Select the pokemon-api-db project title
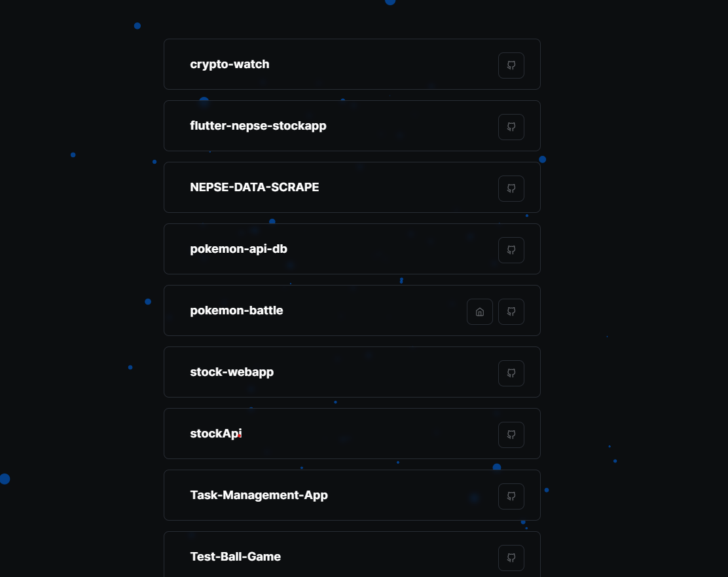Image resolution: width=728 pixels, height=577 pixels. point(238,249)
